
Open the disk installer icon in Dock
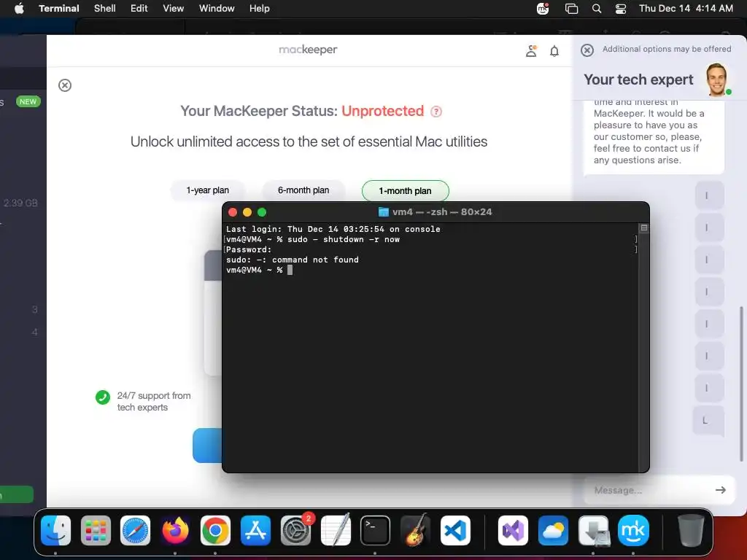tap(593, 530)
